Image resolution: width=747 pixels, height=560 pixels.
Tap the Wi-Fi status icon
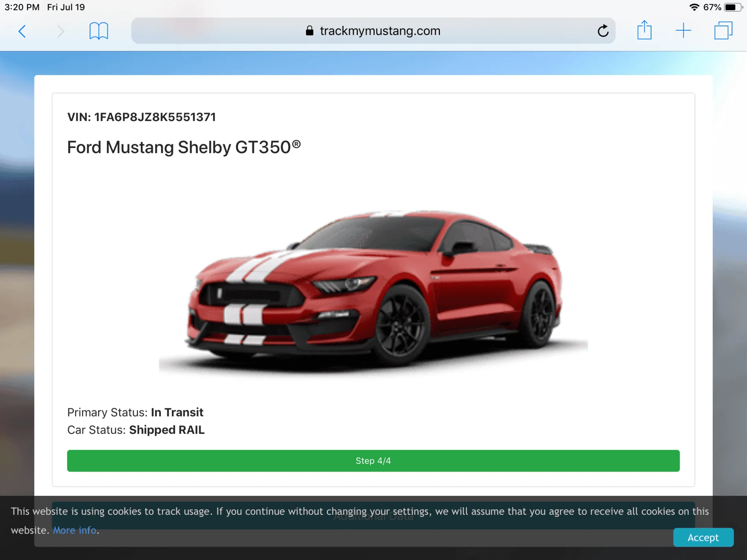[x=694, y=7]
